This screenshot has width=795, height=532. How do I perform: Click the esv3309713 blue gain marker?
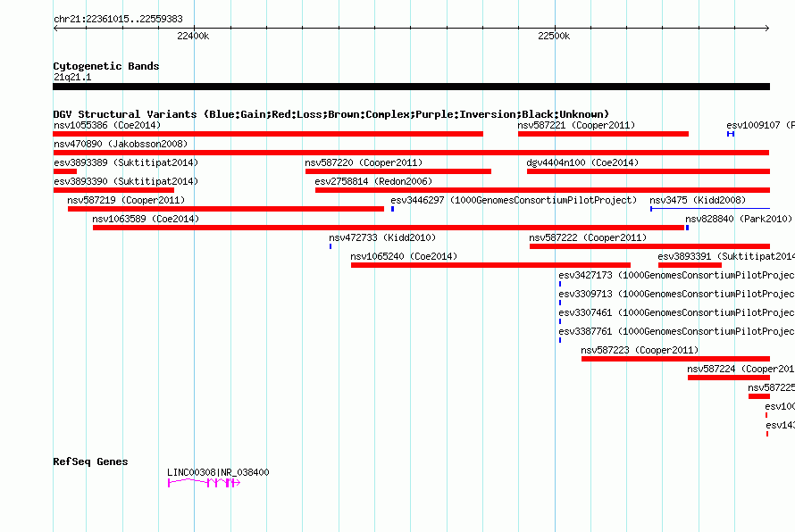560,303
